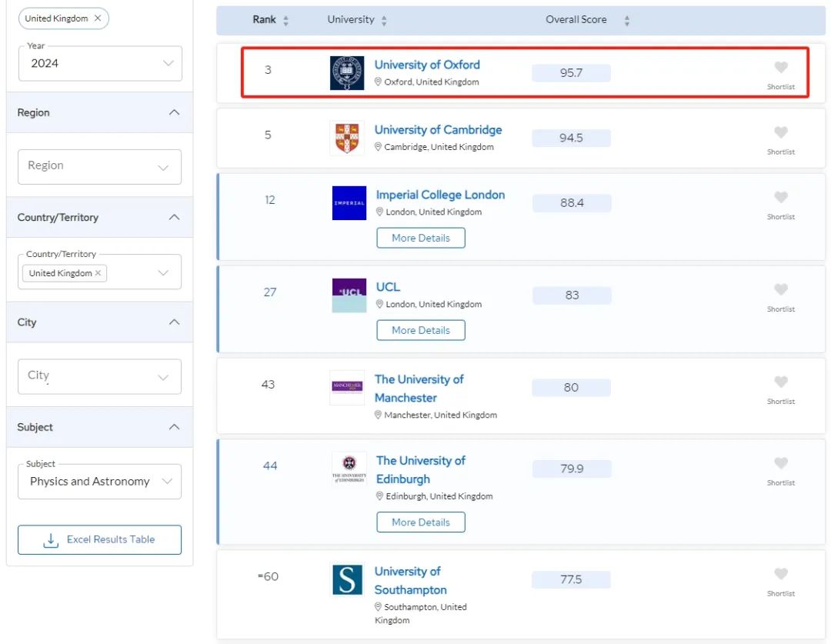Click rank number 12 for Imperial
831x644 pixels.
point(270,200)
